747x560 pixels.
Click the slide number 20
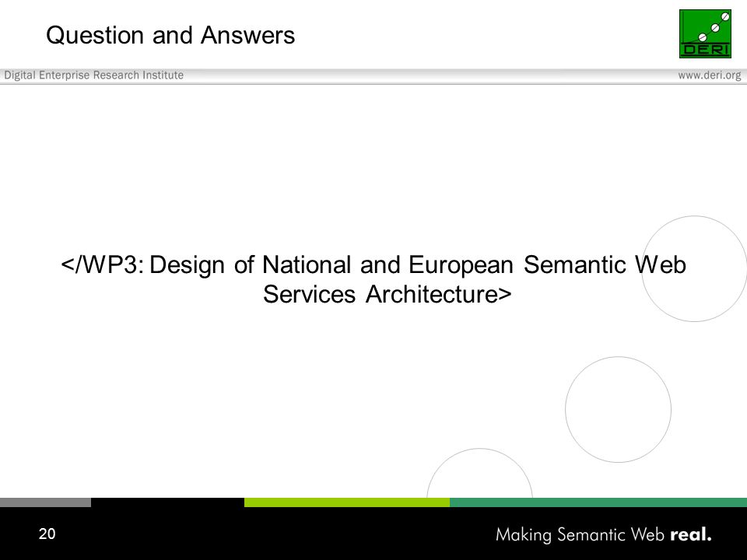click(47, 534)
